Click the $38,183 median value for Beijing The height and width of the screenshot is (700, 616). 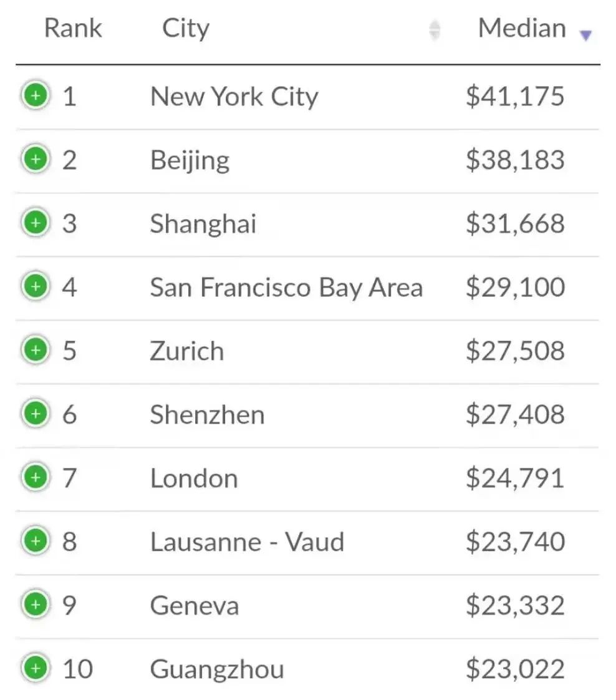click(x=515, y=160)
